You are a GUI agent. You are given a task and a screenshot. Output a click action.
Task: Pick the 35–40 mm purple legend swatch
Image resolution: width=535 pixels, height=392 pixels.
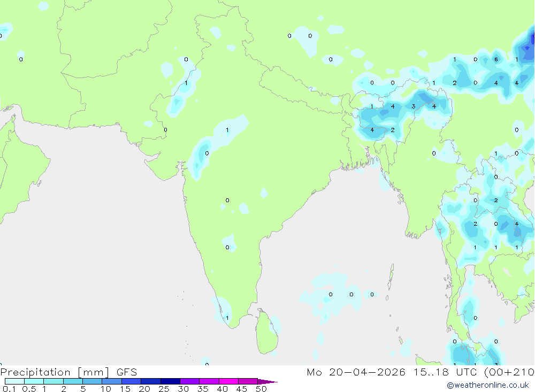pyautogui.click(x=209, y=381)
